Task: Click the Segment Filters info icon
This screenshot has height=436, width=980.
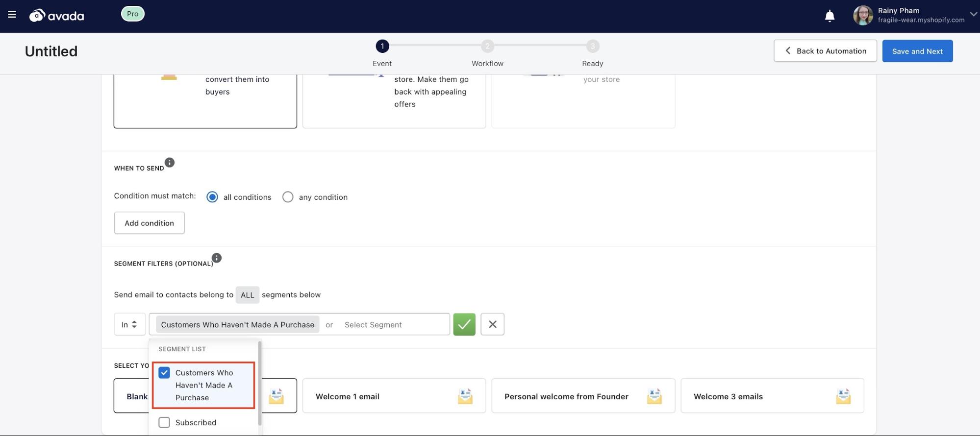Action: click(x=217, y=258)
